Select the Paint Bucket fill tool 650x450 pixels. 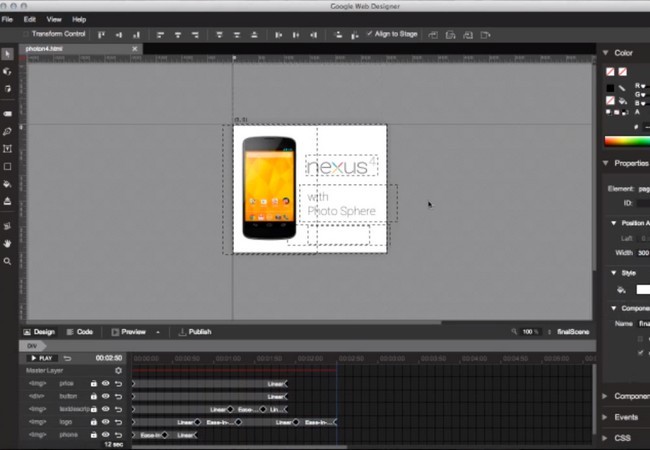[x=7, y=184]
